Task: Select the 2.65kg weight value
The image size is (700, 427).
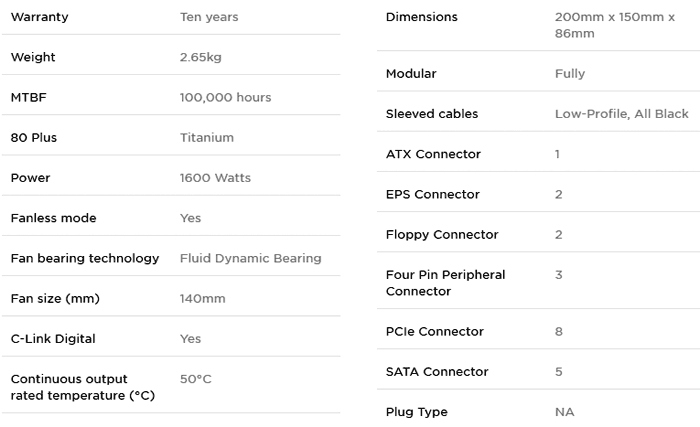Action: pyautogui.click(x=200, y=57)
